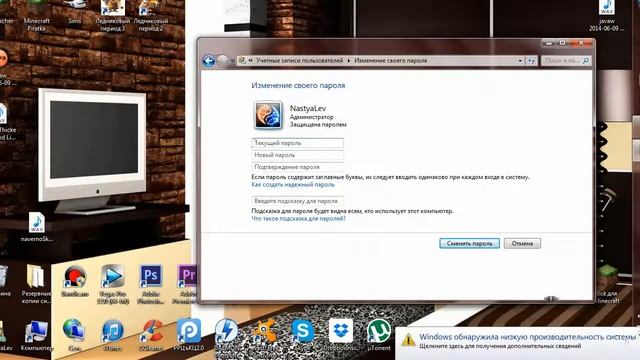
Task: Open the Ледниковый период 3 shortcut
Action: (x=113, y=16)
